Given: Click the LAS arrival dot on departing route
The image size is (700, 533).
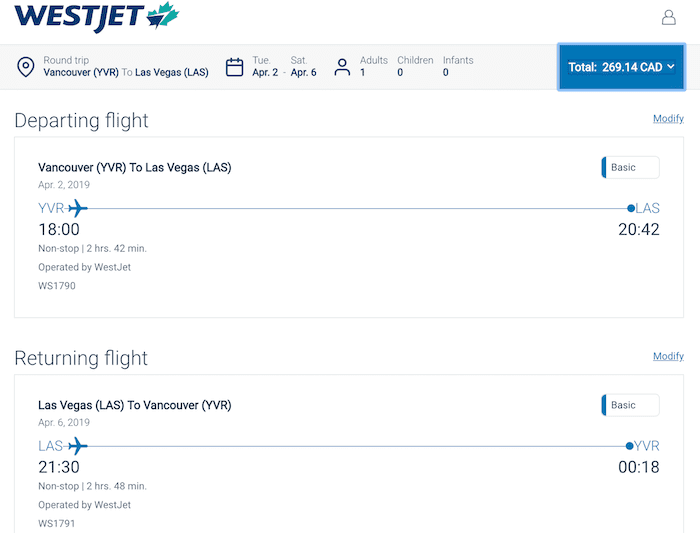Looking at the screenshot, I should click(631, 208).
